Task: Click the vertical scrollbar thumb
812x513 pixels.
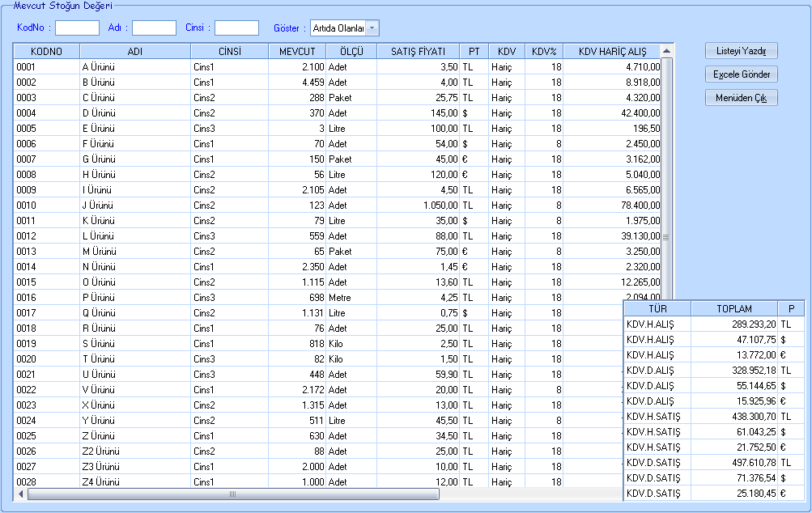Action: tap(666, 238)
